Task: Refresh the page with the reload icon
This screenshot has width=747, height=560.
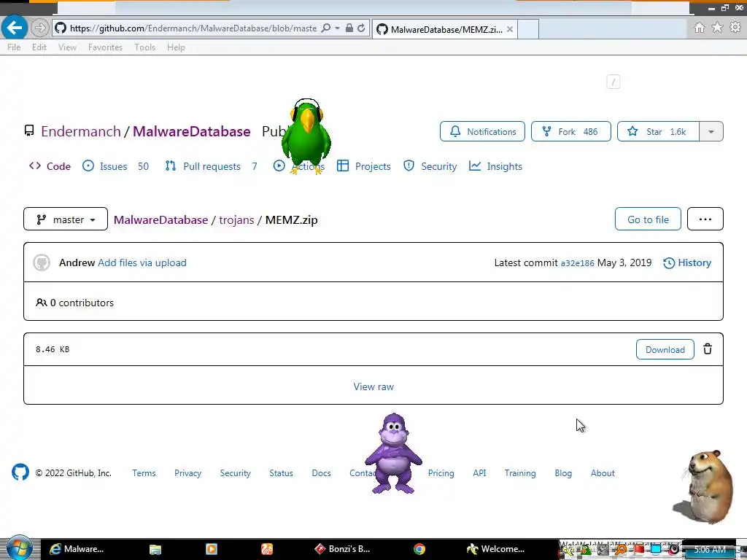Action: click(x=361, y=28)
